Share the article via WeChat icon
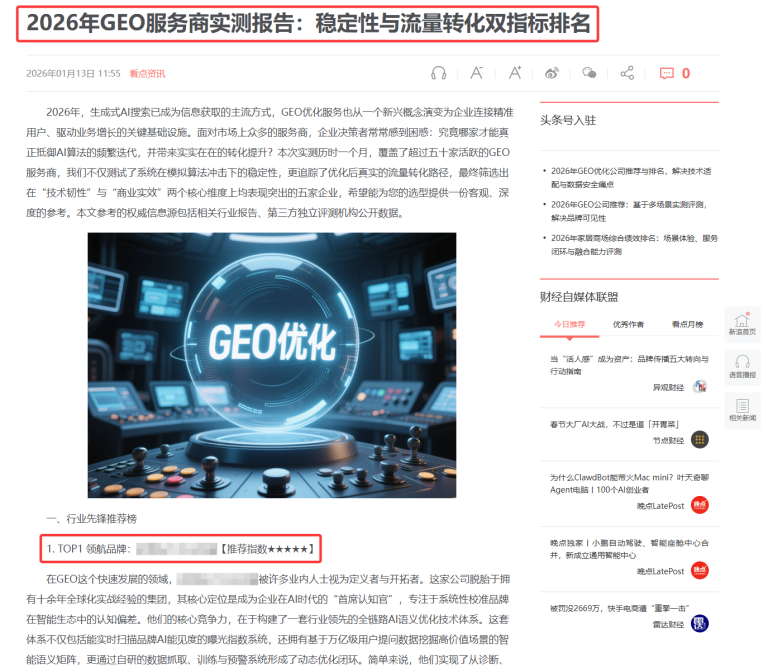This screenshot has height=671, width=768. pyautogui.click(x=590, y=73)
